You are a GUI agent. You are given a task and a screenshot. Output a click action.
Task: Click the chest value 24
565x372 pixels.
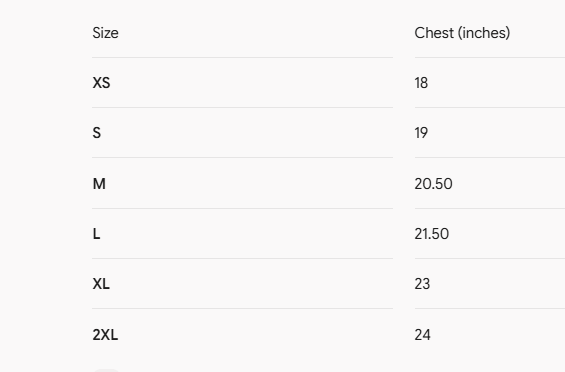tap(422, 335)
